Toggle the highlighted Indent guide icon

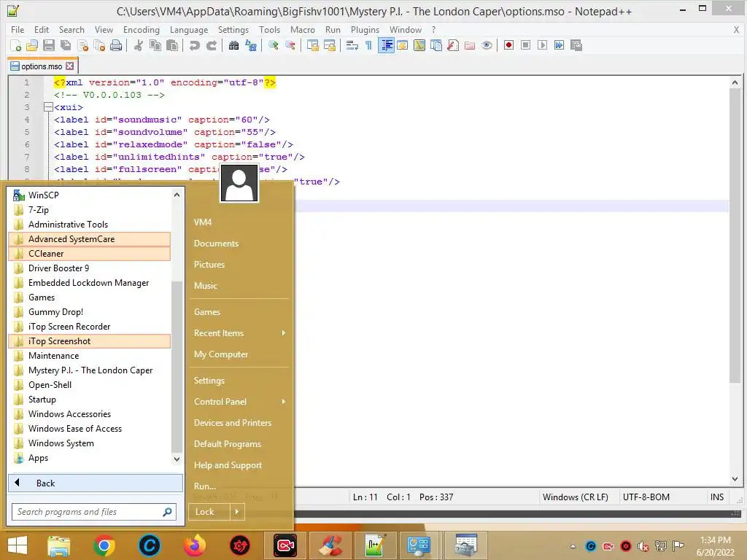coord(386,45)
